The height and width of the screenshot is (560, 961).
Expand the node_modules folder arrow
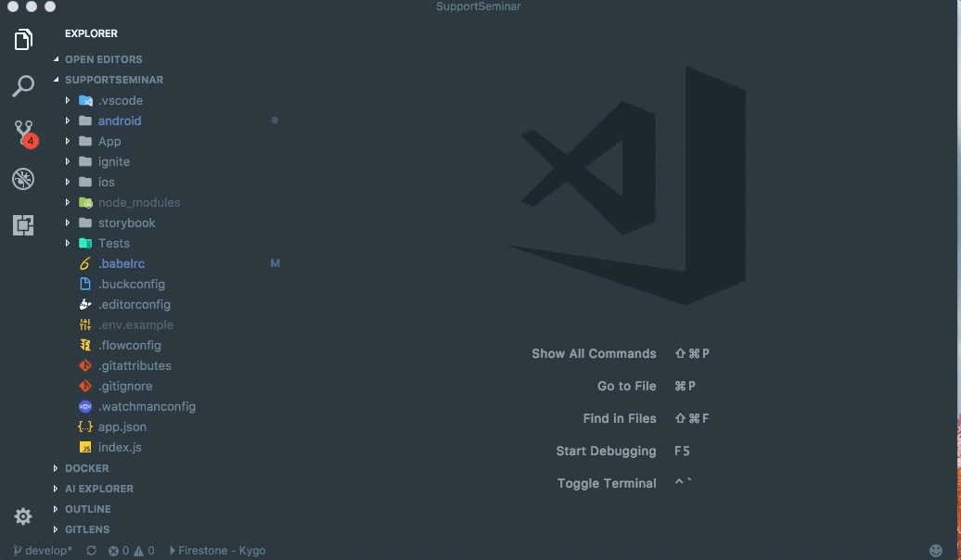point(68,202)
